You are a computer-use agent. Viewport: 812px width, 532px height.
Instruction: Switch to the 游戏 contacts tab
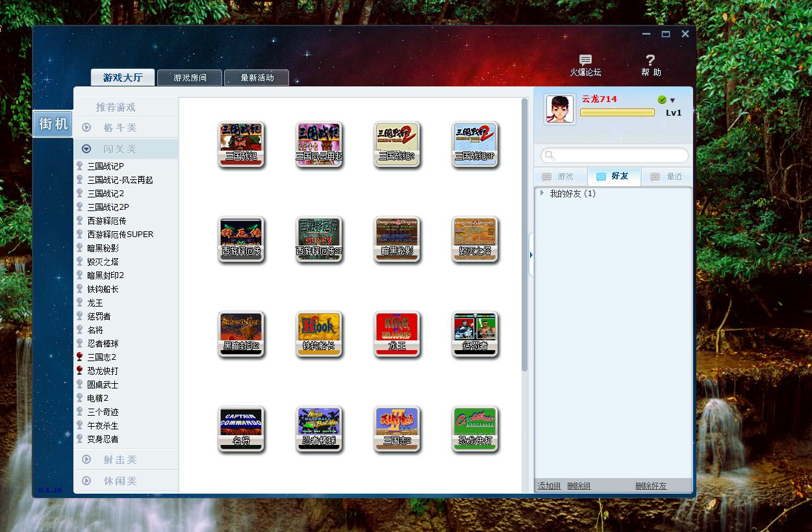point(560,177)
